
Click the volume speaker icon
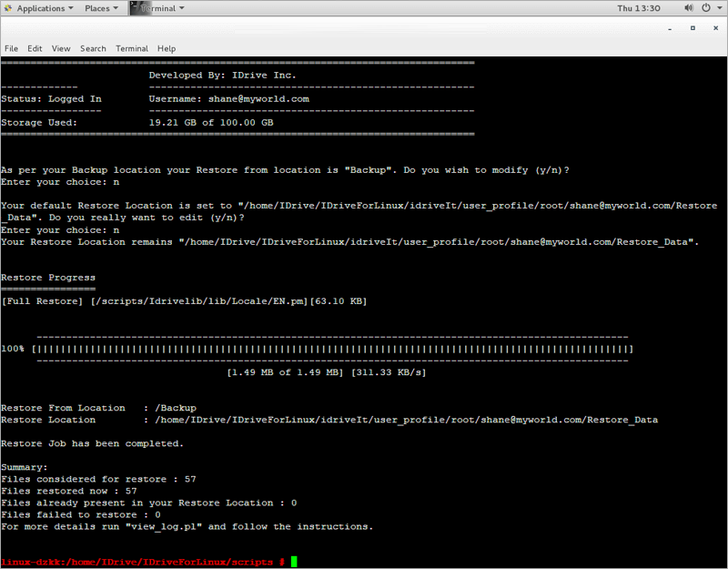tap(689, 8)
